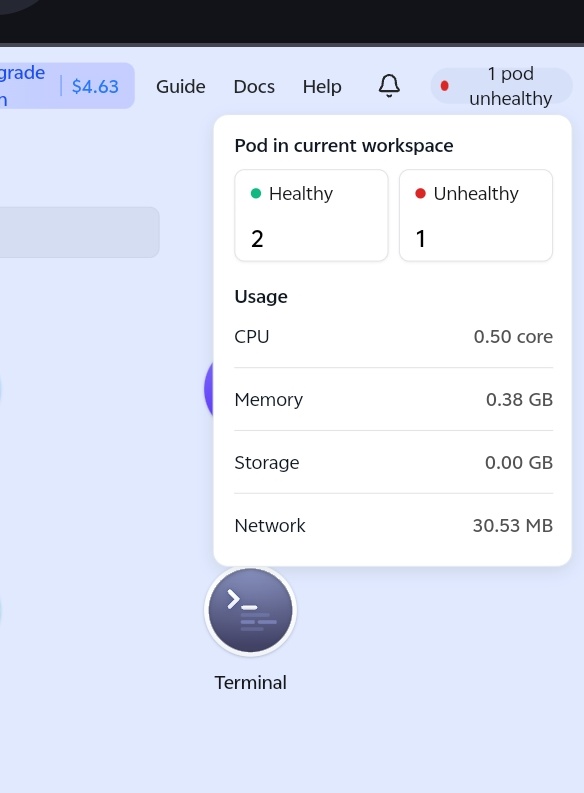Click the red unhealthy status dot in header

coord(444,86)
